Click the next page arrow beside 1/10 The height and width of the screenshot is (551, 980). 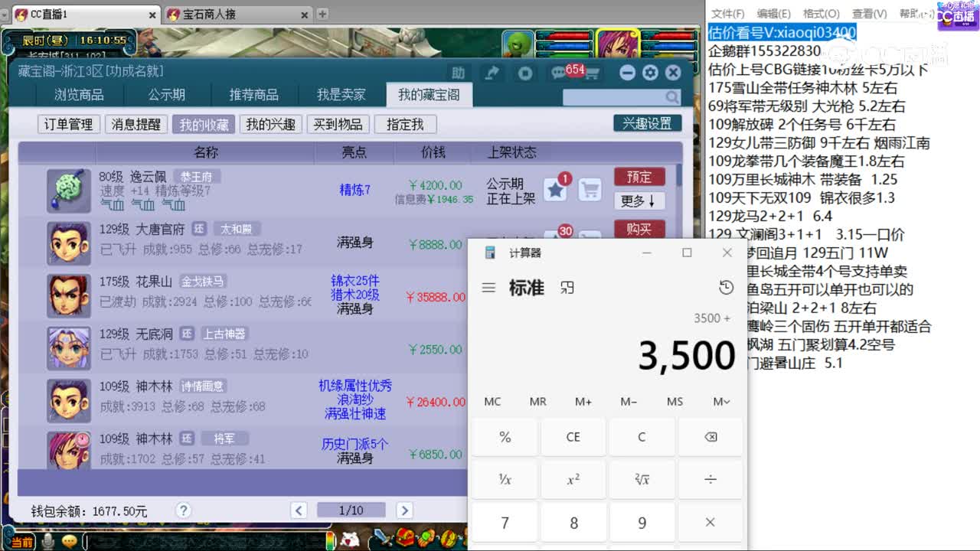[x=404, y=510]
